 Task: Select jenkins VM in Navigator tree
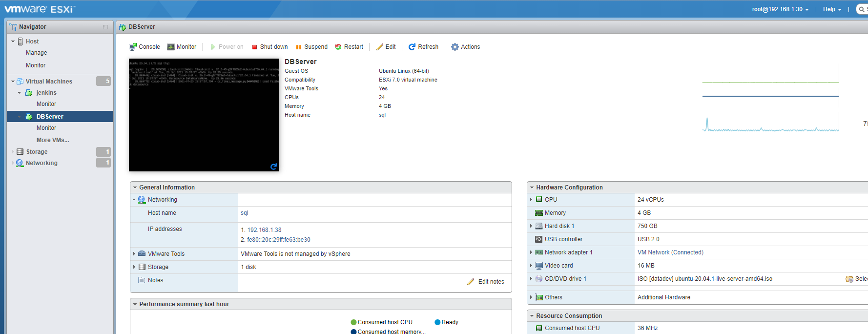point(46,93)
